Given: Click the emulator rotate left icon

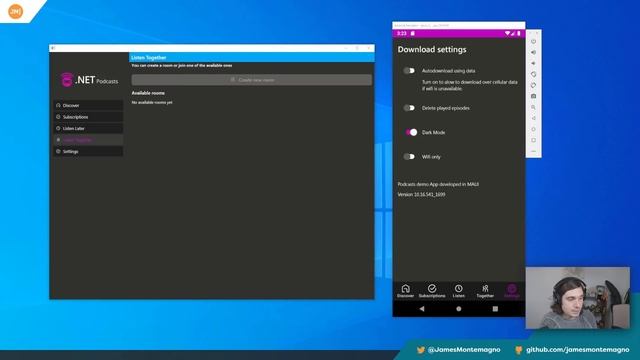Looking at the screenshot, I should (533, 74).
